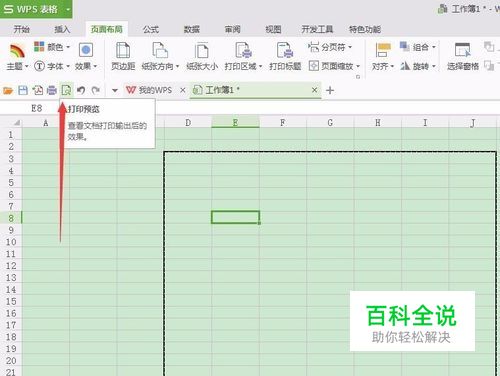Close the 我的WPS tab
The width and height of the screenshot is (500, 376).
click(183, 90)
